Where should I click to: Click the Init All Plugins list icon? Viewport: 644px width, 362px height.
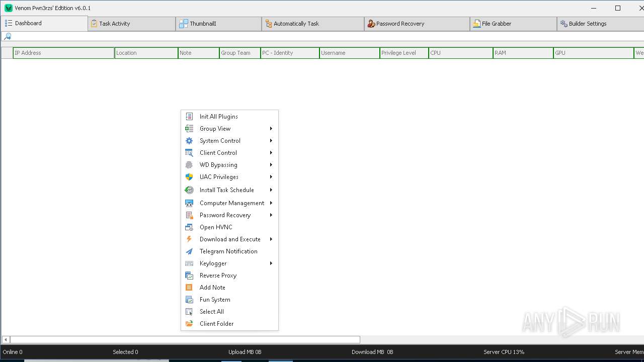(x=189, y=117)
